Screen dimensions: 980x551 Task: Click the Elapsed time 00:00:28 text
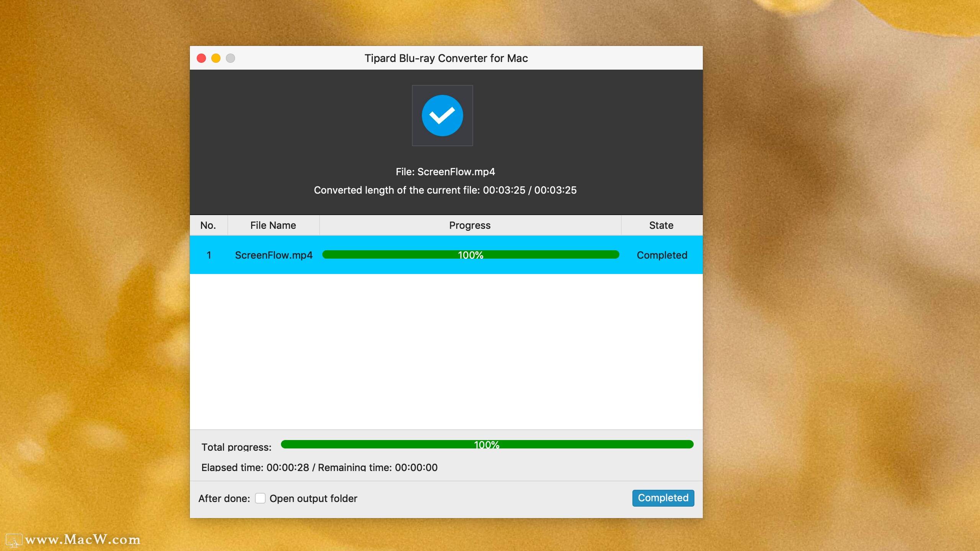255,467
